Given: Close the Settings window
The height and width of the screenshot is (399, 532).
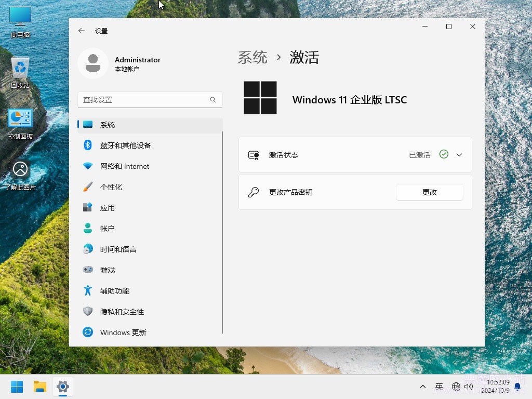Looking at the screenshot, I should (473, 26).
